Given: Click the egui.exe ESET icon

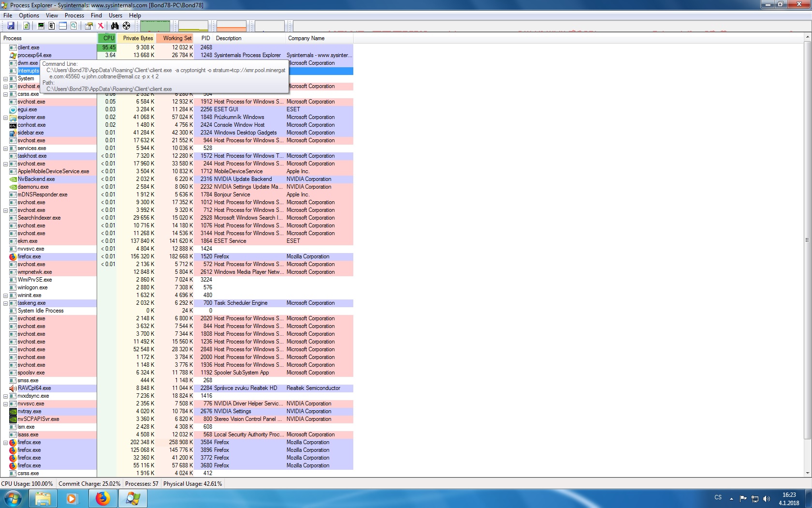Looking at the screenshot, I should click(13, 109).
